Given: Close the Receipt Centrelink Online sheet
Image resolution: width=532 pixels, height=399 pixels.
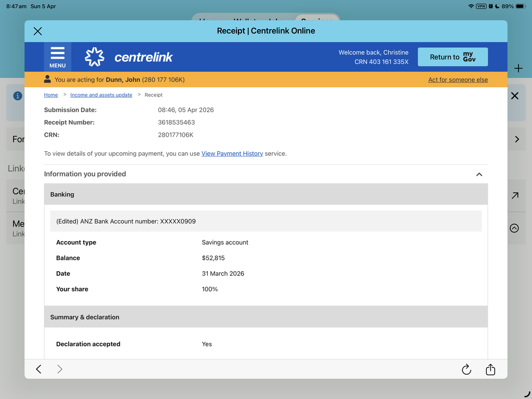Looking at the screenshot, I should (37, 31).
